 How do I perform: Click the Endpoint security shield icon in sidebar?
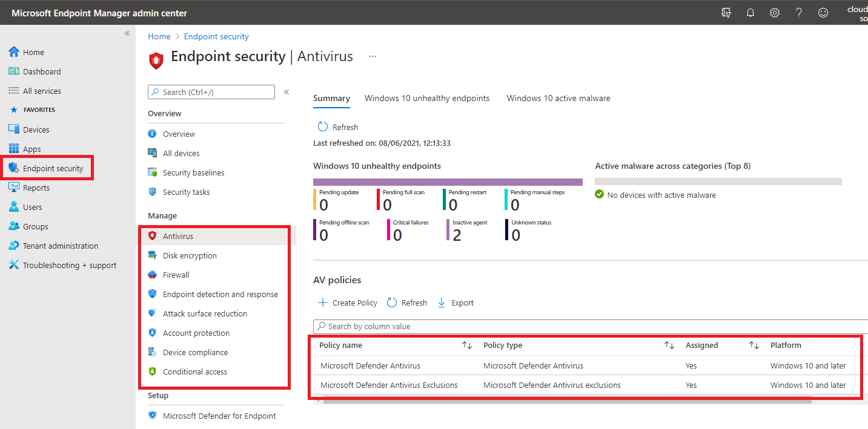14,168
